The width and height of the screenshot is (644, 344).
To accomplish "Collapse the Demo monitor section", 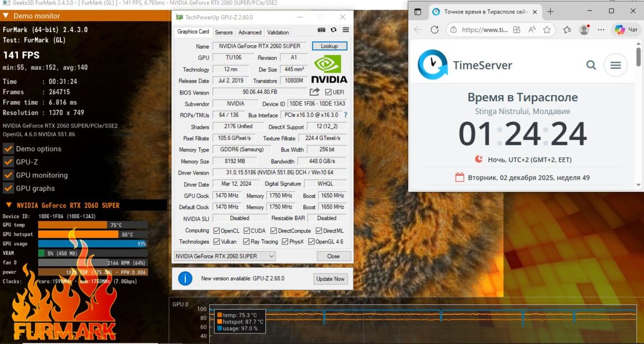I will [x=7, y=16].
